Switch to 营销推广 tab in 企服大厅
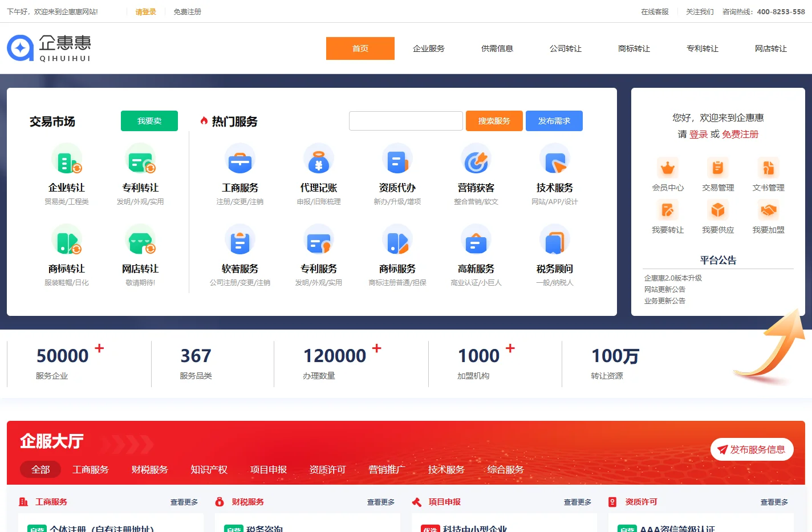812x532 pixels. click(x=387, y=469)
